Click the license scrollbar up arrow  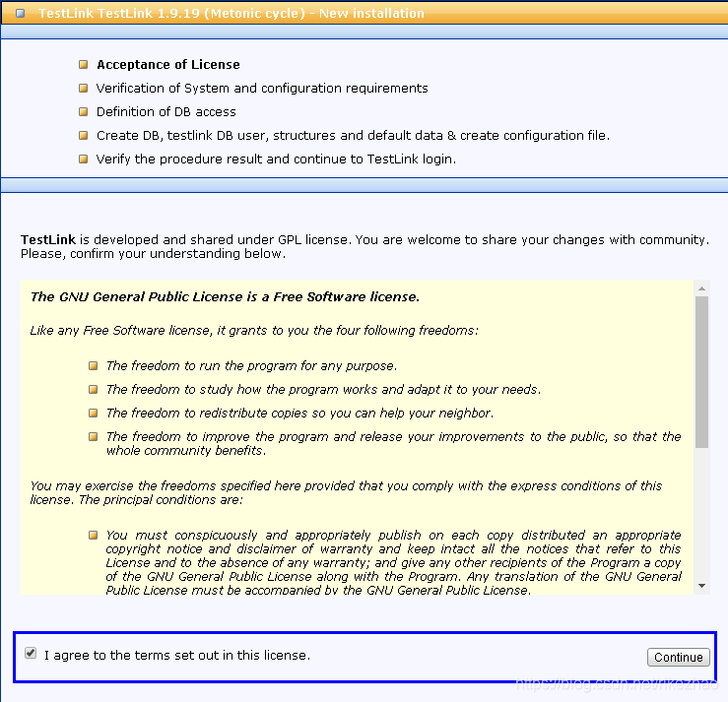pyautogui.click(x=702, y=288)
